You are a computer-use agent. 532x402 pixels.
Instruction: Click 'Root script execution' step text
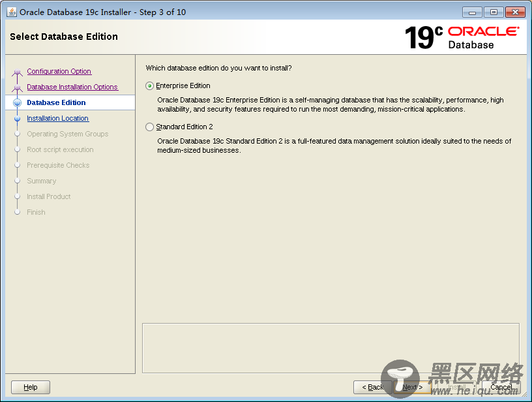coord(60,149)
